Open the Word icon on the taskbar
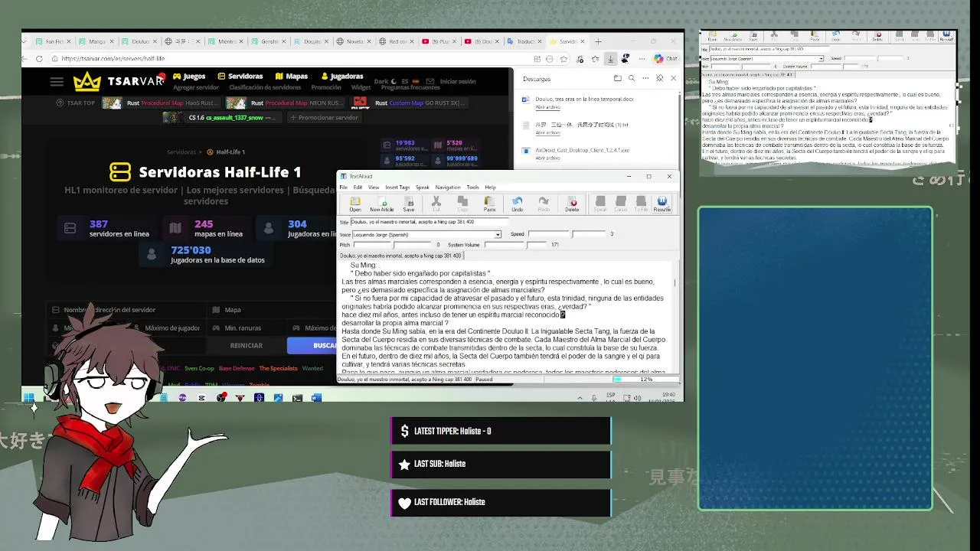 (316, 397)
